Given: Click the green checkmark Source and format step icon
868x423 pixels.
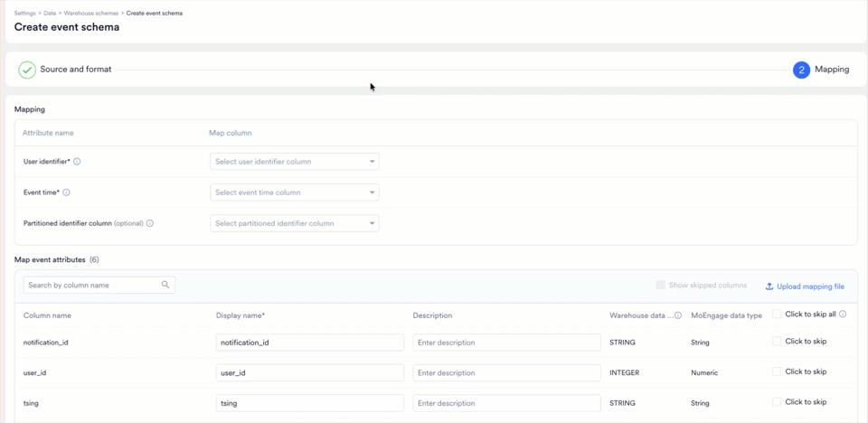Looking at the screenshot, I should point(27,70).
